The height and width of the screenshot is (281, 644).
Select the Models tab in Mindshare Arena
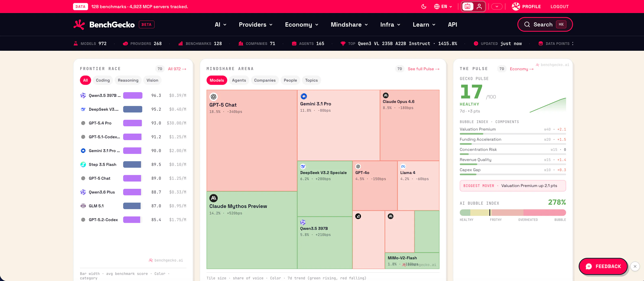tap(217, 80)
